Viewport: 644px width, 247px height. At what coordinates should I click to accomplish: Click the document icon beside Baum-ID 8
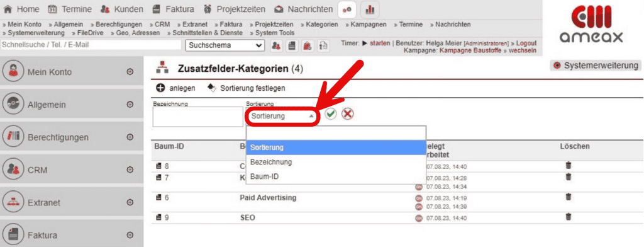click(159, 166)
